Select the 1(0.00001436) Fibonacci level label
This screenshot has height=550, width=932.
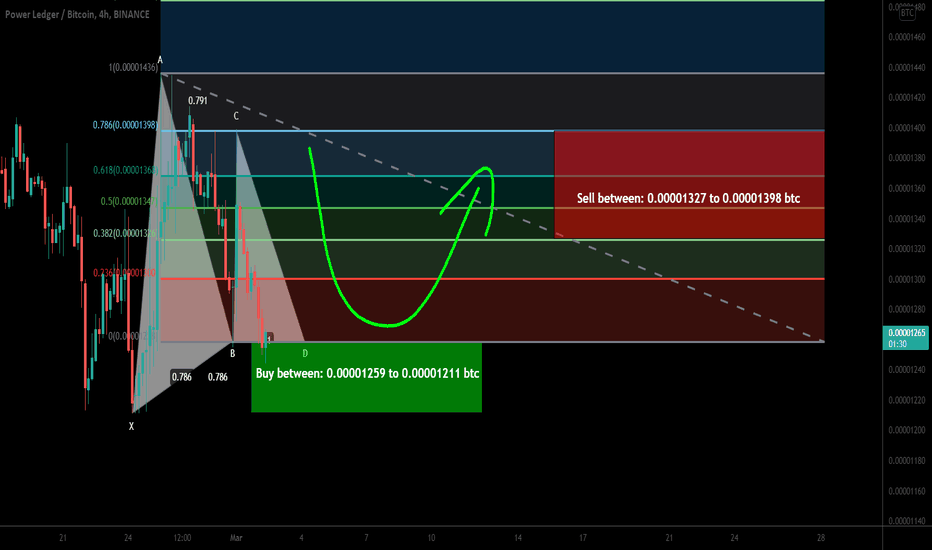pos(133,68)
